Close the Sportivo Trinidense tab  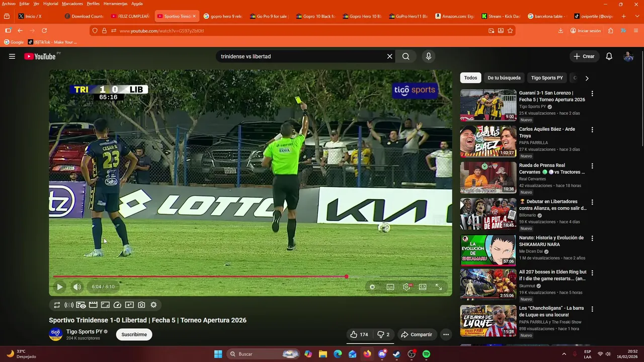(x=194, y=16)
